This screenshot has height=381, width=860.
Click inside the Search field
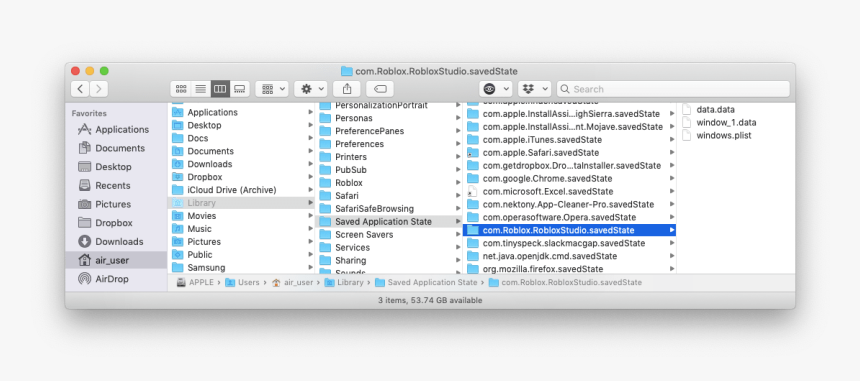[x=674, y=89]
